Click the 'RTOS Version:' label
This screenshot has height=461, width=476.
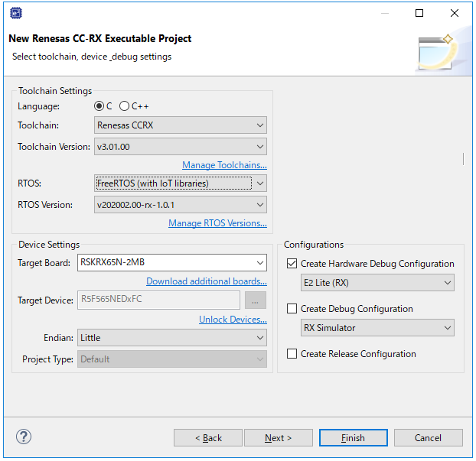45,205
